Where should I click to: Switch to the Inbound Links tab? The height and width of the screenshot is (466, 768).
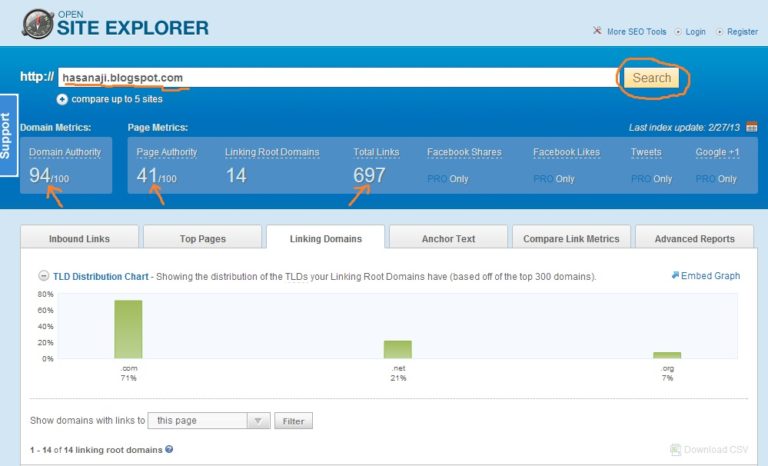click(x=79, y=239)
